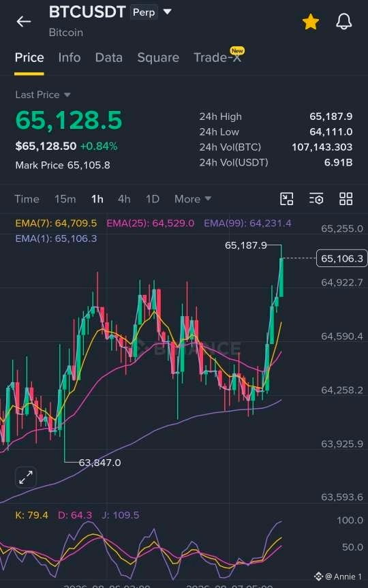This screenshot has width=368, height=588.
Task: Tap the 64,590.4 price axis label
Action: pyautogui.click(x=342, y=337)
